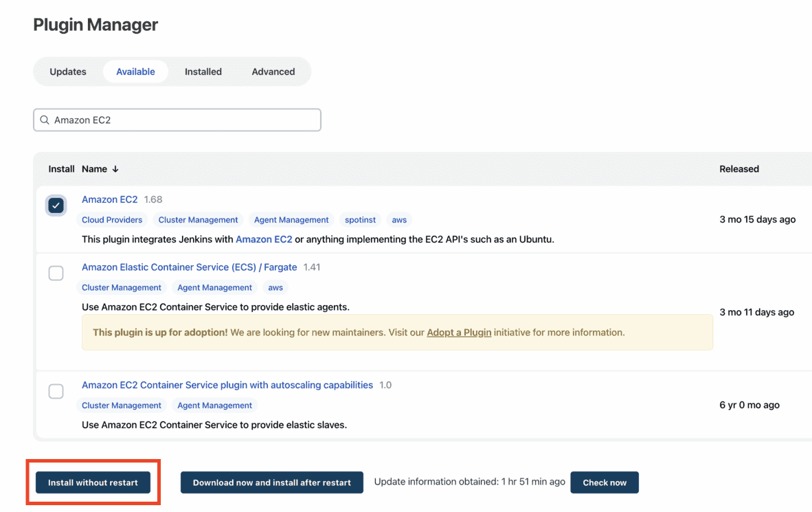Open the Installed tab
Image resolution: width=812 pixels, height=512 pixels.
coord(203,71)
